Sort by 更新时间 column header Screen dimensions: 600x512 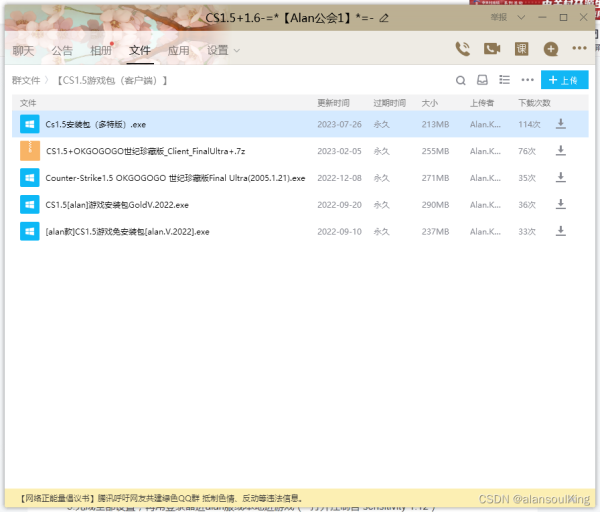[x=333, y=103]
